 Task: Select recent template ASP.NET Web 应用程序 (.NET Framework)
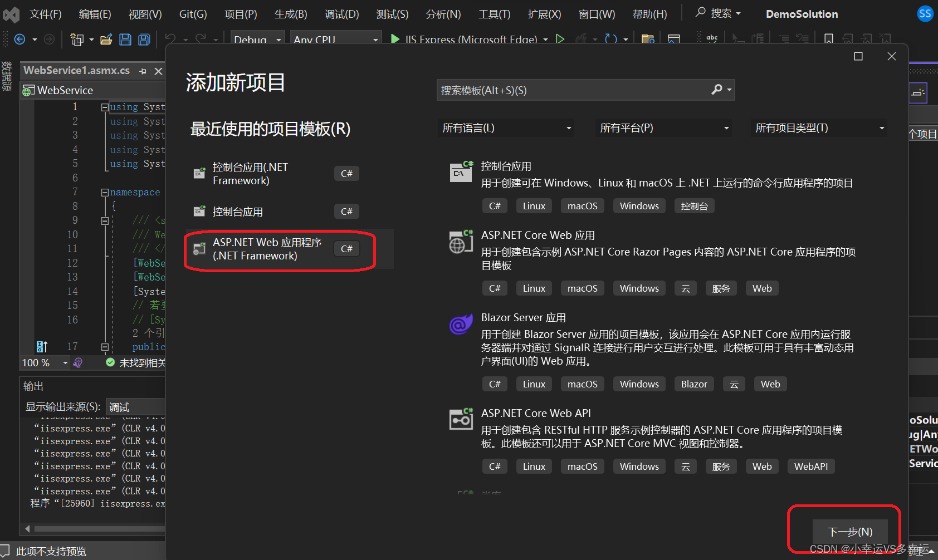[289, 249]
